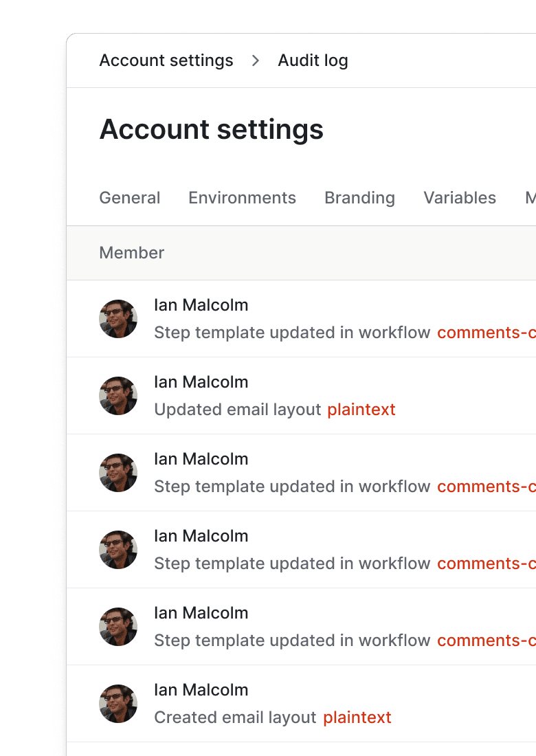Image resolution: width=536 pixels, height=756 pixels.
Task: Select the Variables tab
Action: pyautogui.click(x=460, y=198)
